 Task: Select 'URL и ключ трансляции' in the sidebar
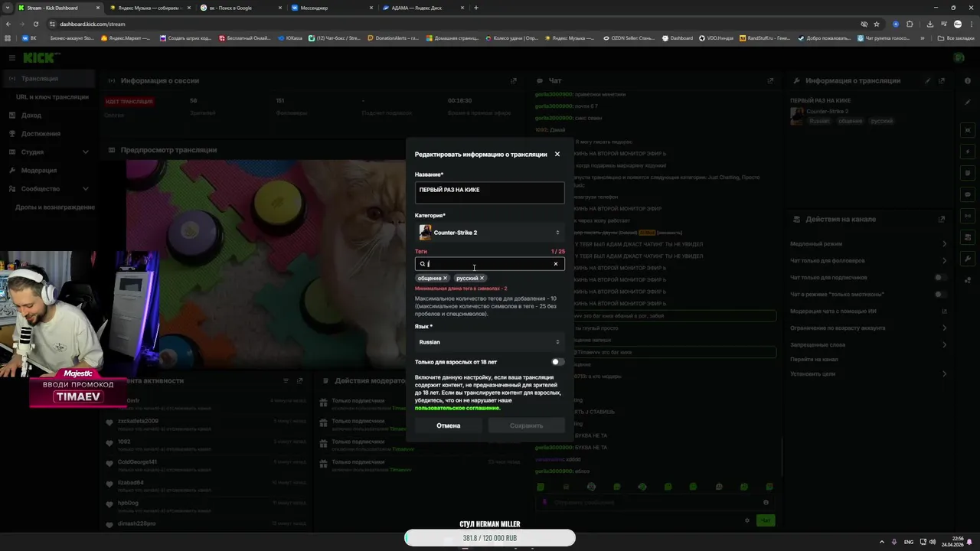click(52, 97)
